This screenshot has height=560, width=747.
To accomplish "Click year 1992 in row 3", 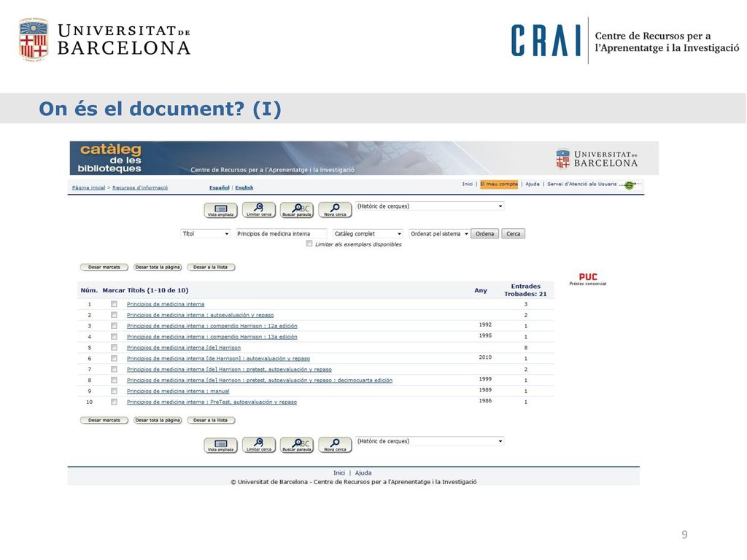I will (485, 324).
